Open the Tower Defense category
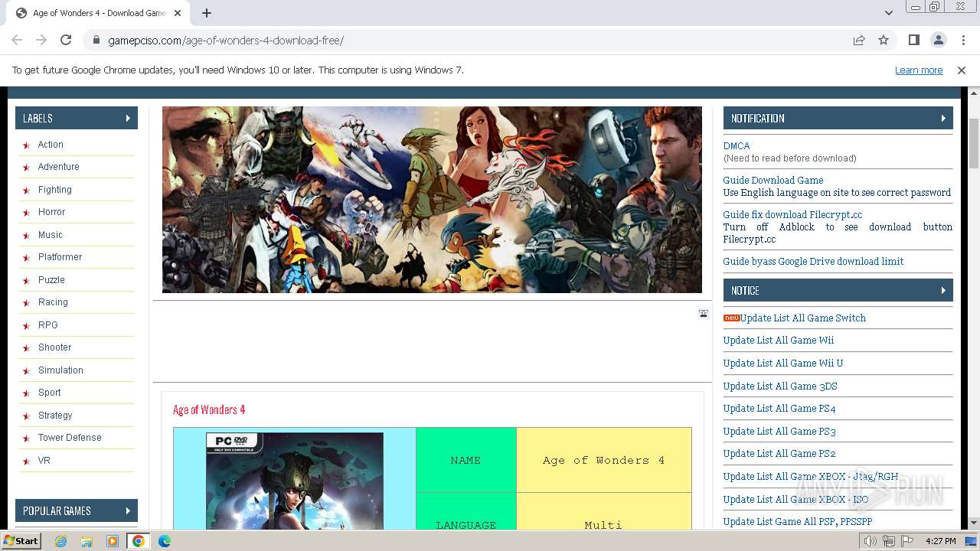The width and height of the screenshot is (980, 551). 70,438
